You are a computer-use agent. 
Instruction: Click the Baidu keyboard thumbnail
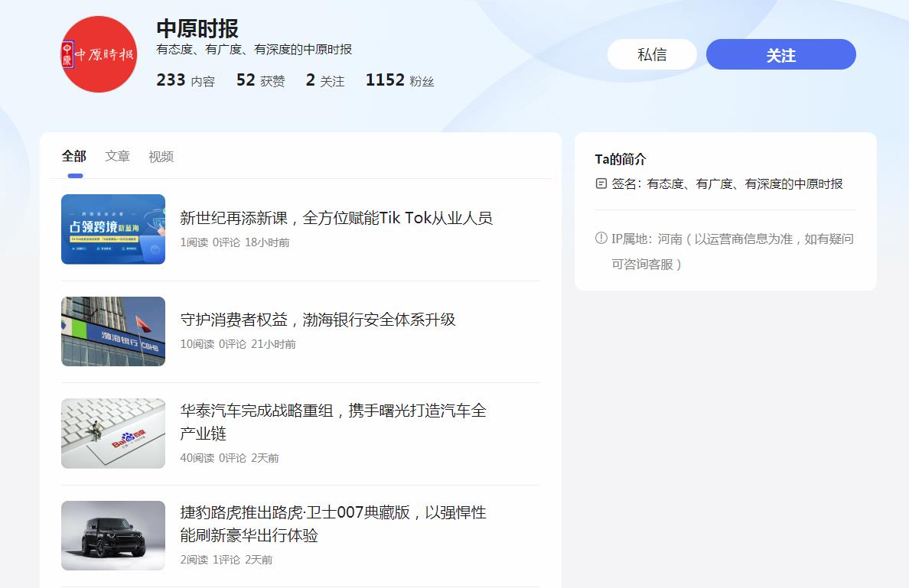click(113, 434)
